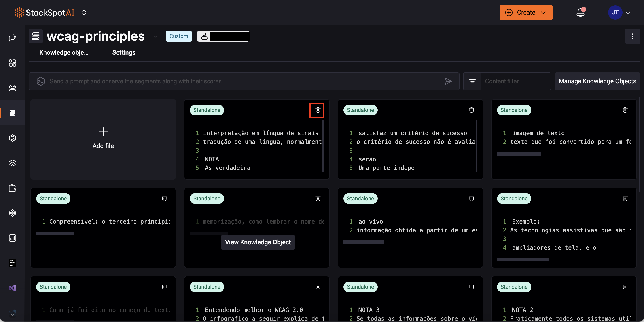This screenshot has height=322, width=644.
Task: Click the content filter lines icon
Action: 472,81
